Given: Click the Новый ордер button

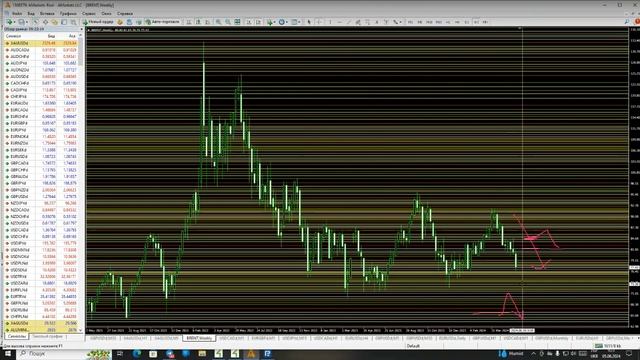Looking at the screenshot, I should 98,22.
